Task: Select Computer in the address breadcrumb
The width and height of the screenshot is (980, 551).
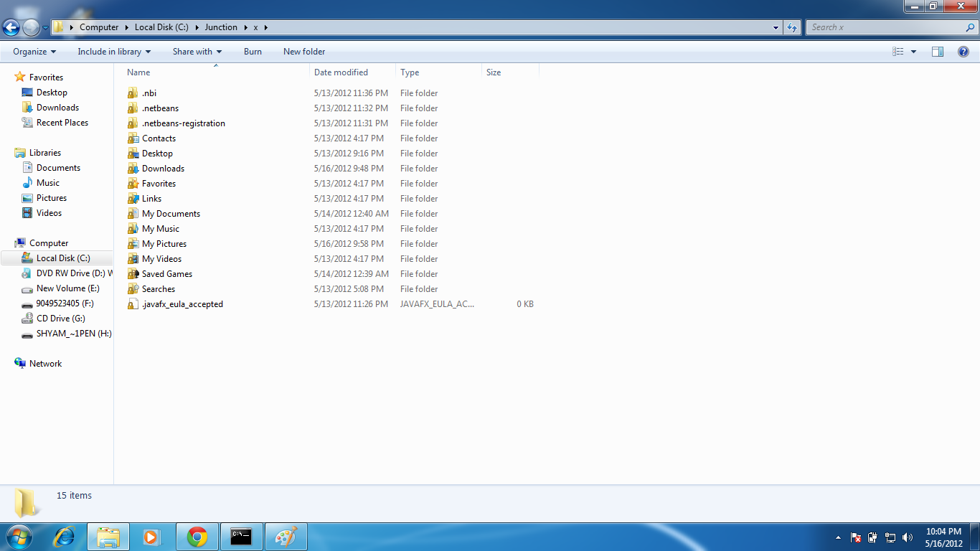Action: (x=99, y=27)
